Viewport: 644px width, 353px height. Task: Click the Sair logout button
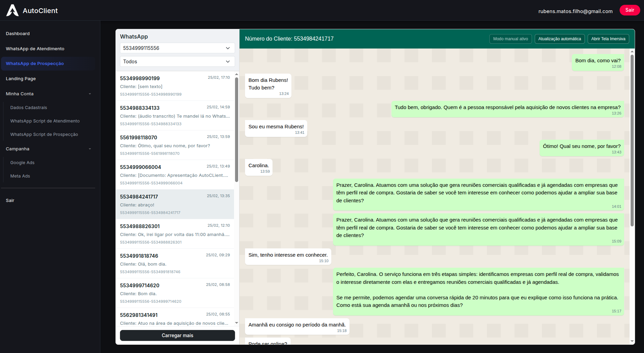[630, 10]
